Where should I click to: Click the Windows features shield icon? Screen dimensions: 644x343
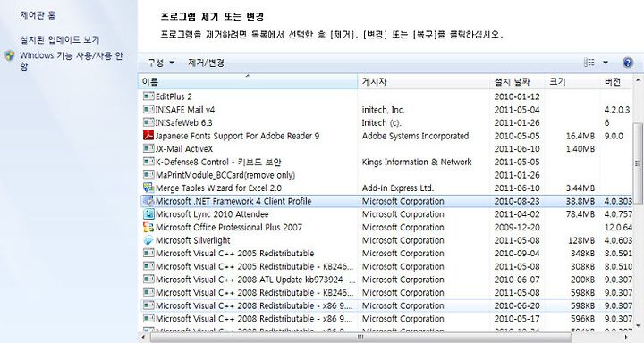coord(10,56)
